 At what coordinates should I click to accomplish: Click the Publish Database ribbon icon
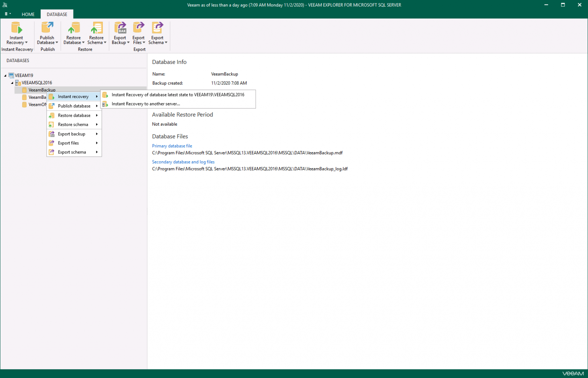tap(47, 28)
